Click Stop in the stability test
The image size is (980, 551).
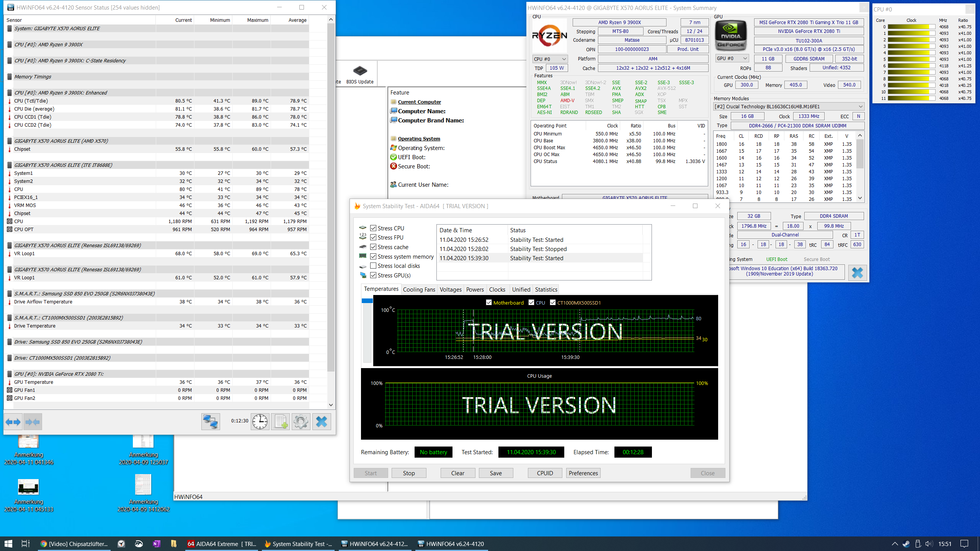point(409,473)
